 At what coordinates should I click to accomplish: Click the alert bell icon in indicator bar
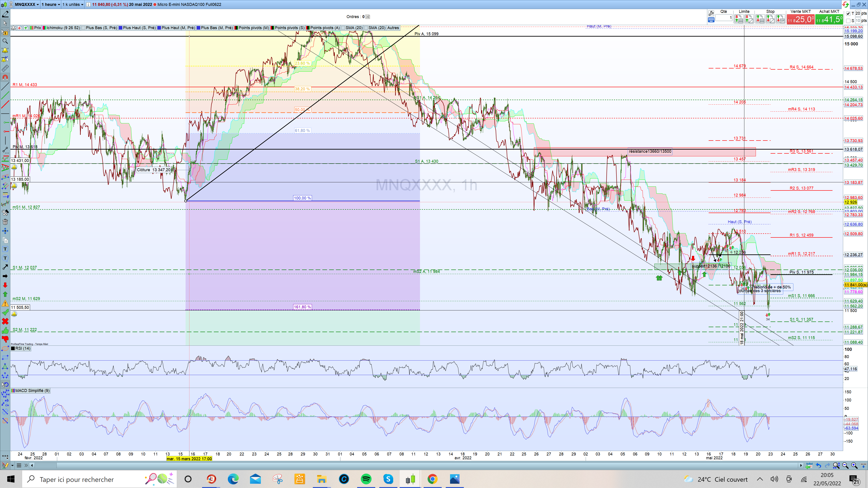point(14,28)
